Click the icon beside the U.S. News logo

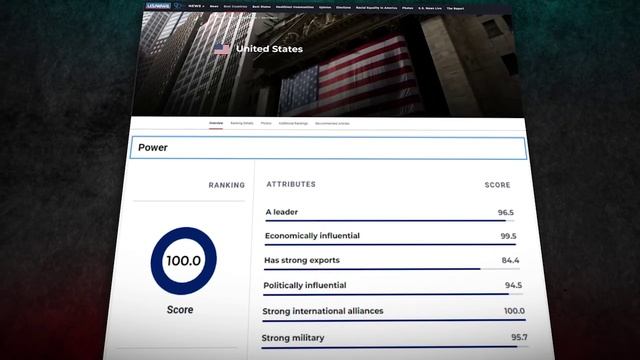[178, 6]
